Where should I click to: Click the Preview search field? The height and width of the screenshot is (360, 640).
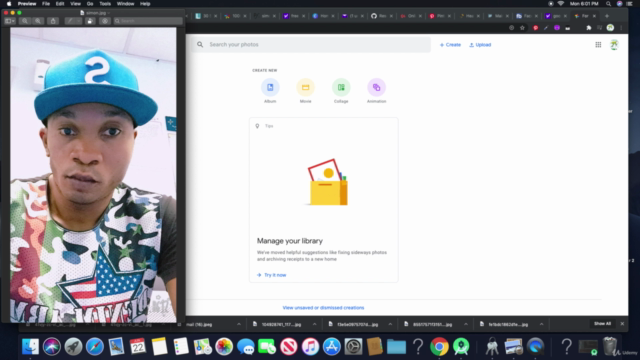[148, 21]
